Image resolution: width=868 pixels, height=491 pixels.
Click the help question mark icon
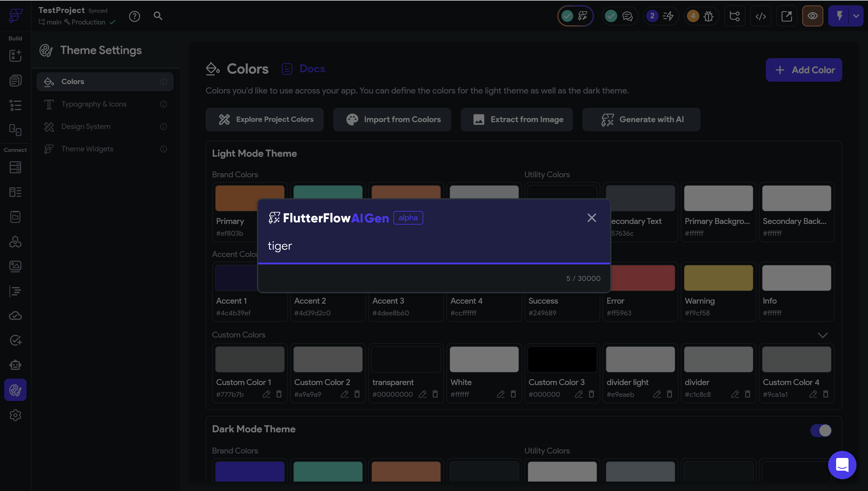[x=134, y=16]
